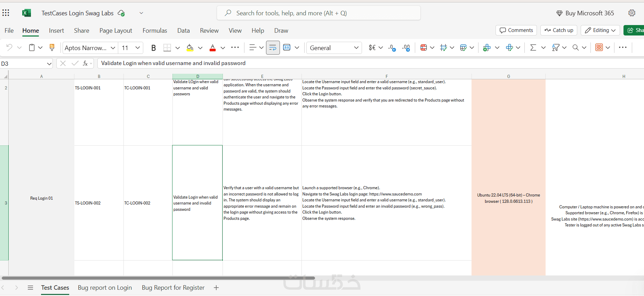Viewport: 644px width, 296px height.
Task: Open the Bug Report for Register sheet
Action: [173, 288]
